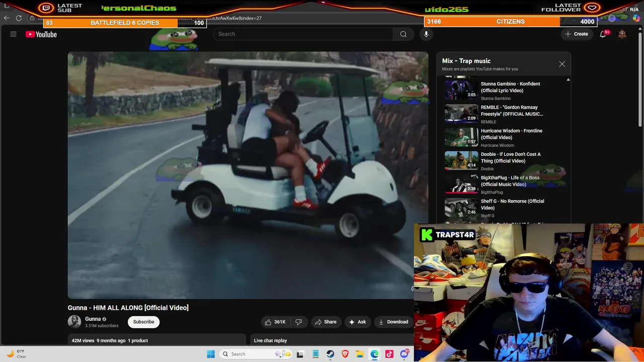The height and width of the screenshot is (362, 644).
Task: Close the Mix - Trap music playlist panel
Action: tap(562, 64)
